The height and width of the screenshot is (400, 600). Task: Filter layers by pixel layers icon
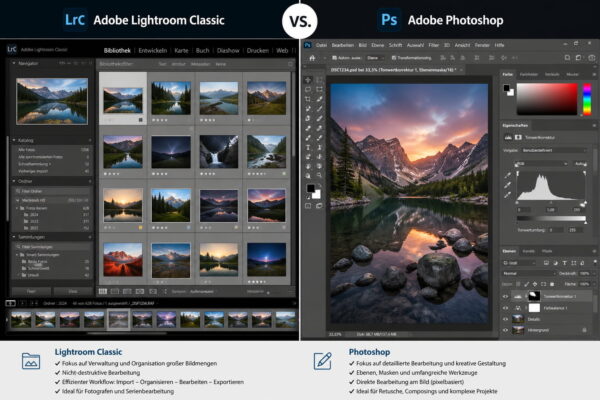pos(546,263)
